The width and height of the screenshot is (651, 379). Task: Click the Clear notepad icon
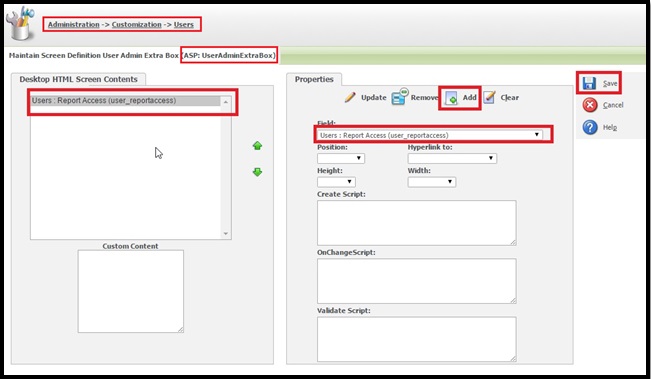489,98
